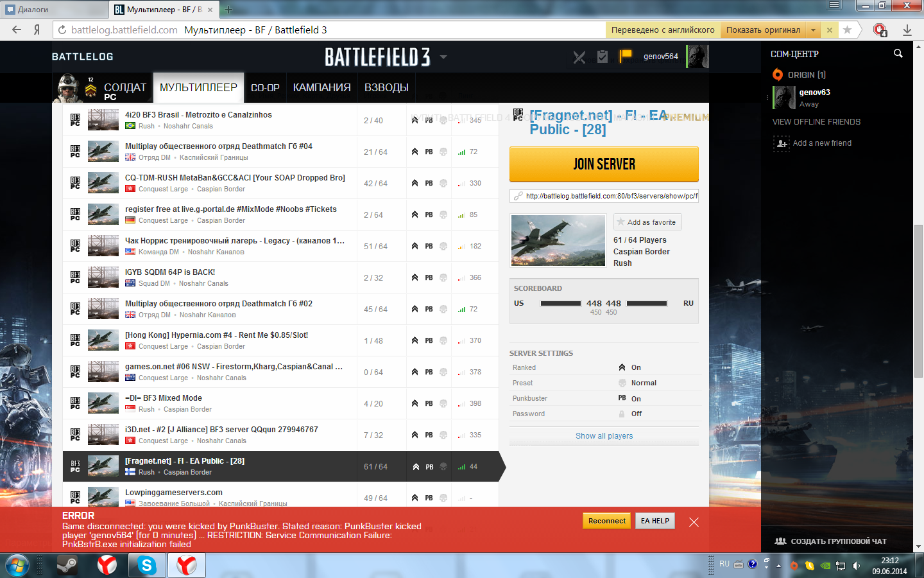924x578 pixels.
Task: Open the assignments clipboard icon
Action: coord(602,57)
